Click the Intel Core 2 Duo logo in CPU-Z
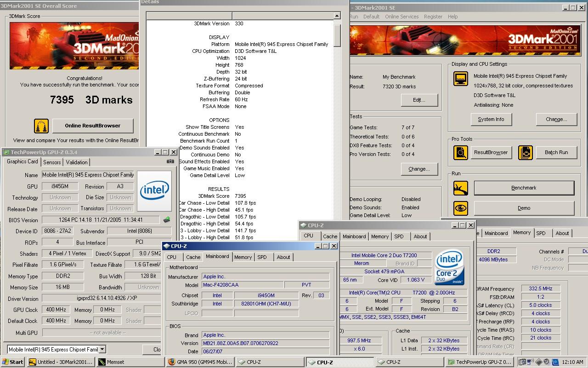Screen dimensions: 588x368 [450, 268]
